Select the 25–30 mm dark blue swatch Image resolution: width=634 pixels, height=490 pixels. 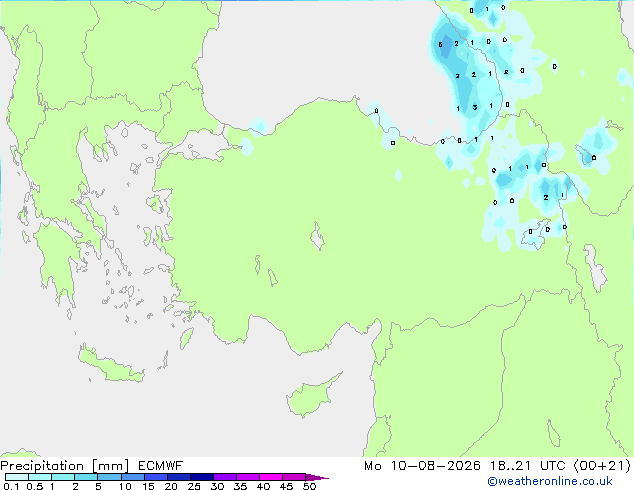[x=202, y=477]
